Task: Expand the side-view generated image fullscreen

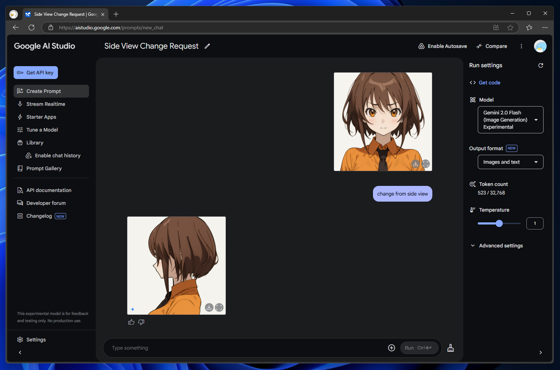Action: pyautogui.click(x=219, y=307)
